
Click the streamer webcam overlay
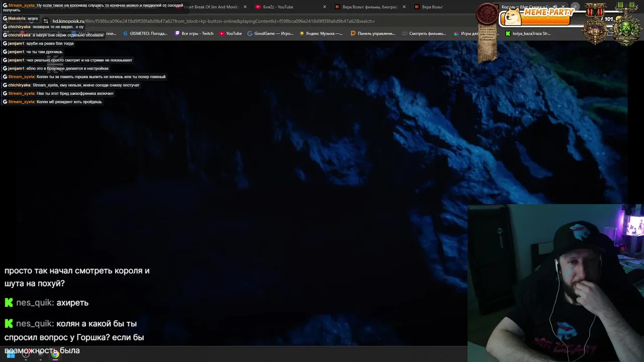[x=555, y=283]
